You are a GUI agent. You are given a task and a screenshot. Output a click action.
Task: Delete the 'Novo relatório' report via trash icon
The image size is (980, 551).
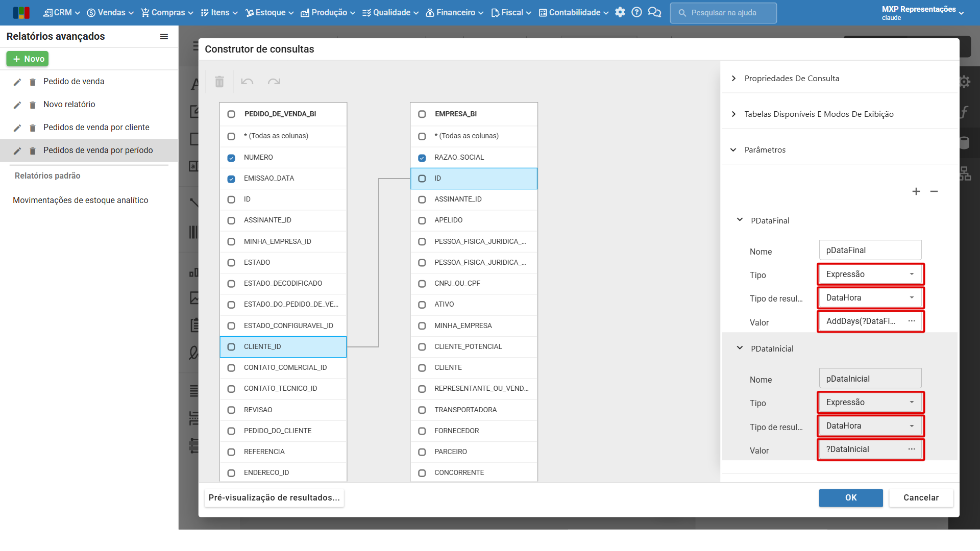coord(33,105)
